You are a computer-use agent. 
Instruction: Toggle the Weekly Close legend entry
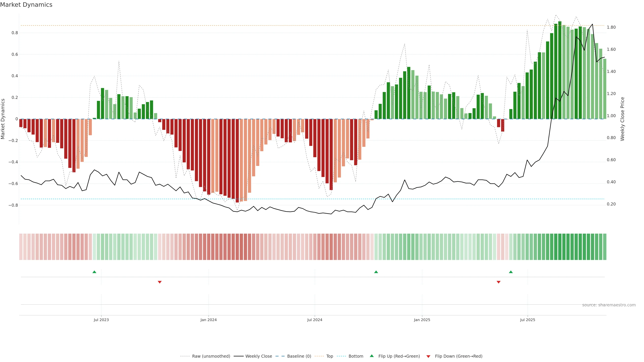point(258,356)
